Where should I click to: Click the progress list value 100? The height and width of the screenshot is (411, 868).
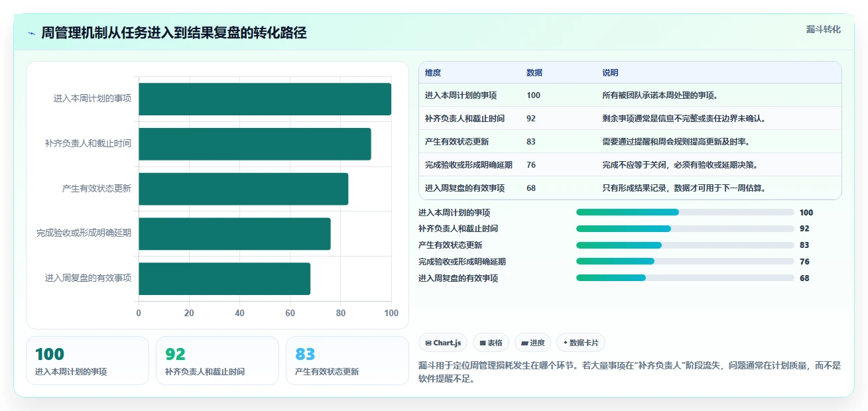pyautogui.click(x=806, y=213)
